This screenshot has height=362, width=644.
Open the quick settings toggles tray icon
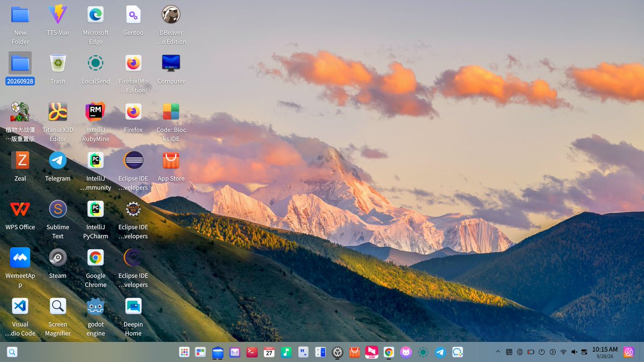[x=584, y=352]
